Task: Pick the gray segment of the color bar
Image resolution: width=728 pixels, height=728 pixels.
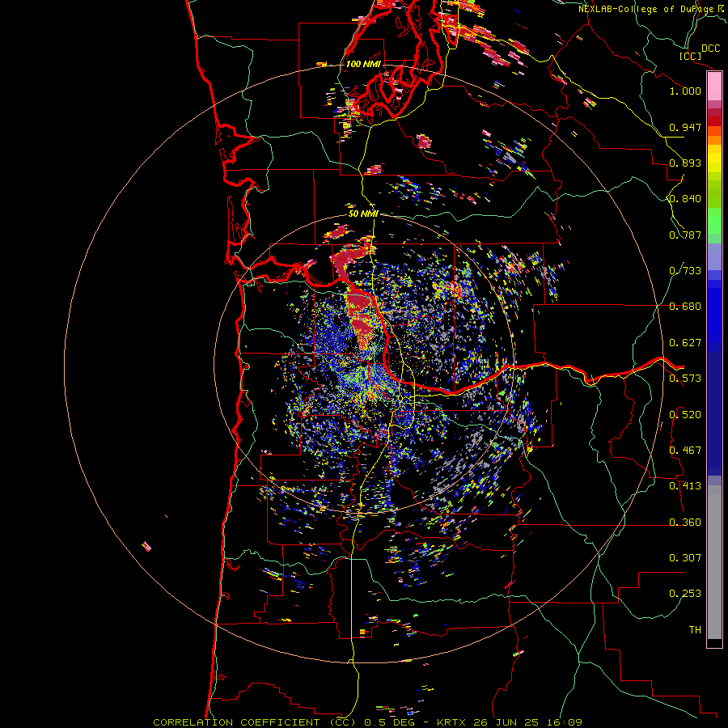Action: point(714,562)
